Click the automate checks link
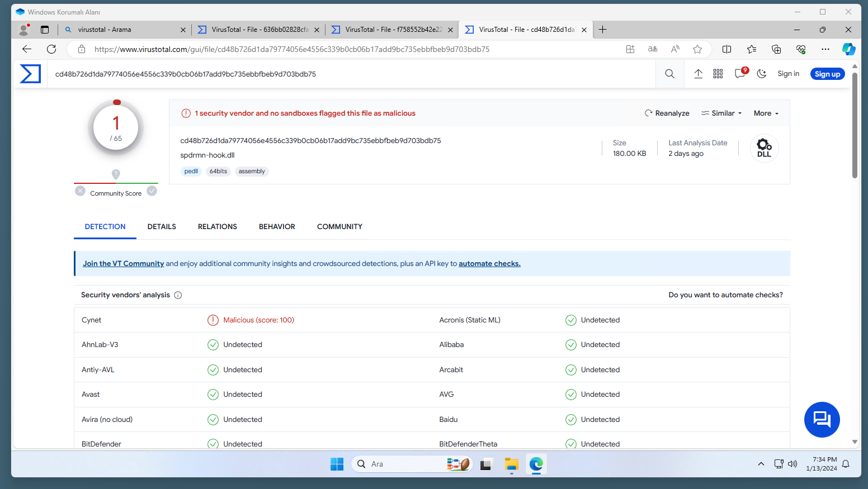The width and height of the screenshot is (868, 489). coord(489,264)
